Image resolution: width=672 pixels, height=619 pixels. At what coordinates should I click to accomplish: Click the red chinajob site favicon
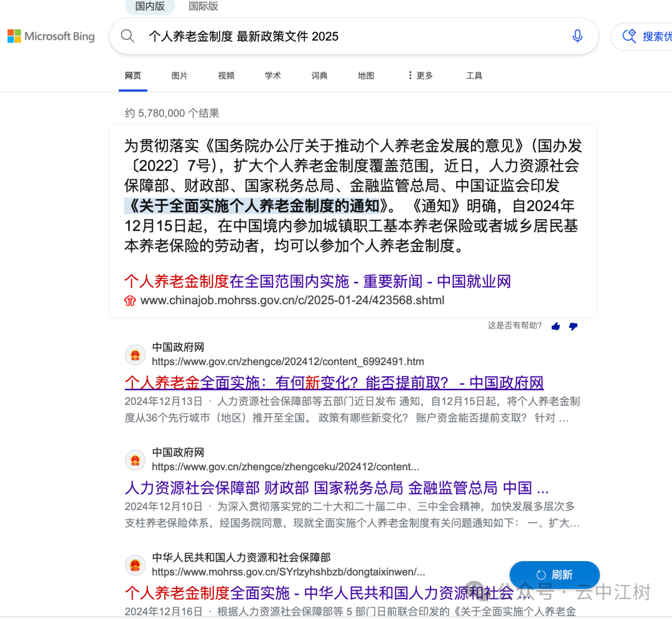[x=130, y=300]
